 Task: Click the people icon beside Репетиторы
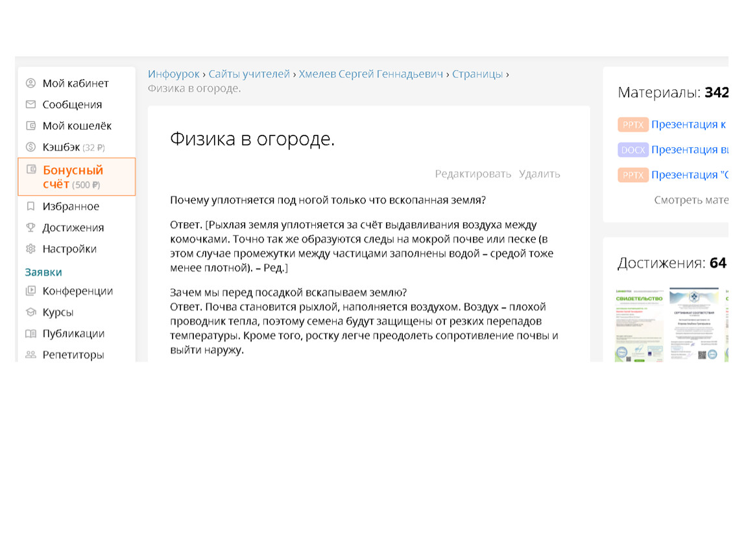30,354
